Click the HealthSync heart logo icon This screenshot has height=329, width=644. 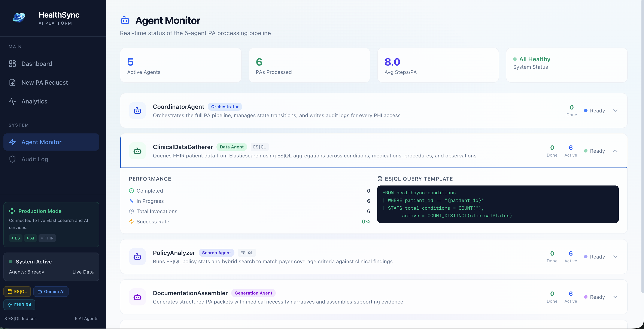tap(19, 18)
